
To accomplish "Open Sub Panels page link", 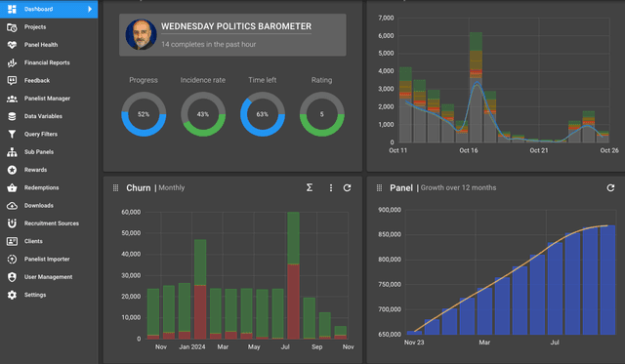I will 49,151.
